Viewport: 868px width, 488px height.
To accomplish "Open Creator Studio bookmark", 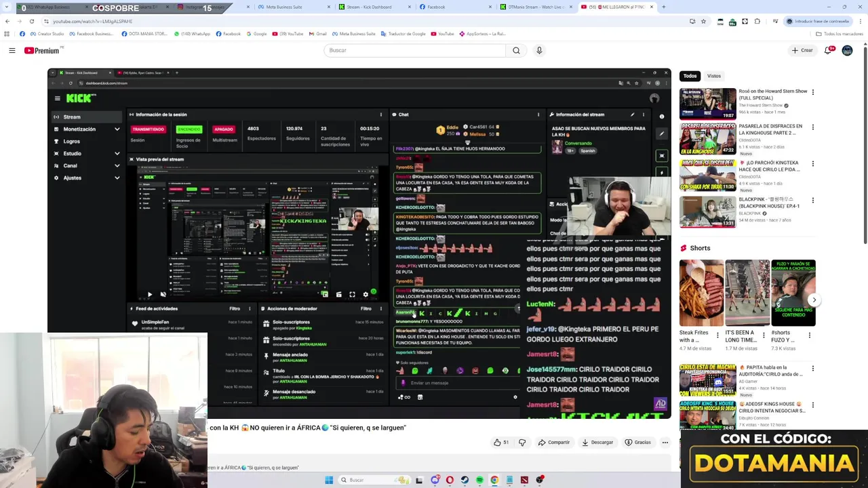I will click(47, 34).
